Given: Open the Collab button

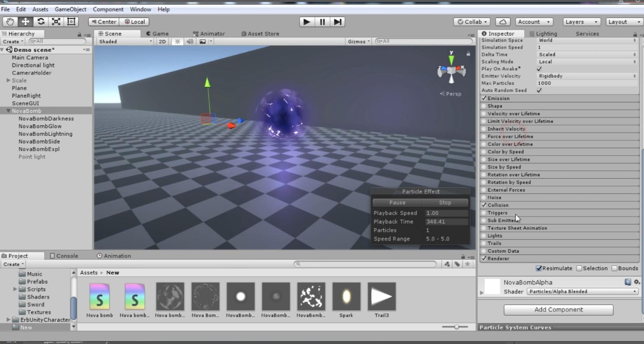Looking at the screenshot, I should [x=472, y=22].
